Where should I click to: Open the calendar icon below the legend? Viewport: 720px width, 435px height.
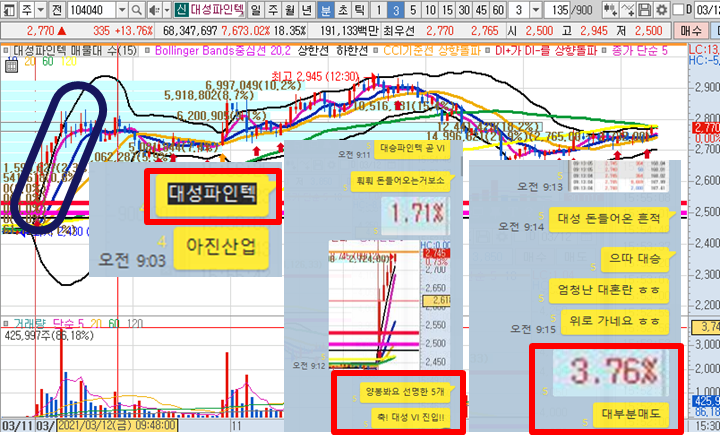tap(11, 67)
